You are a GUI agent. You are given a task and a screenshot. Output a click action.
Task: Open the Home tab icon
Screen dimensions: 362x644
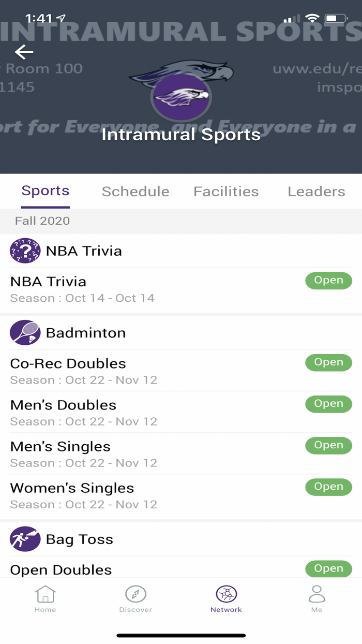[45, 595]
